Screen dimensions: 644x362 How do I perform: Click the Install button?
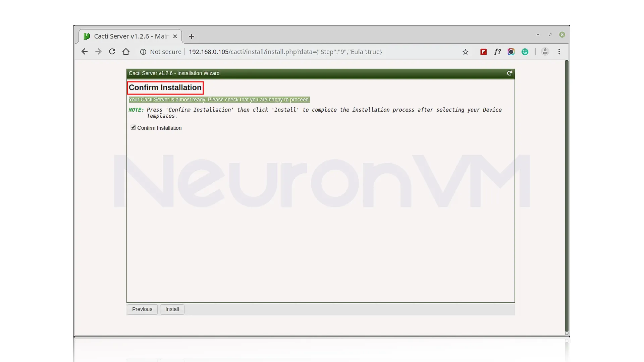172,309
